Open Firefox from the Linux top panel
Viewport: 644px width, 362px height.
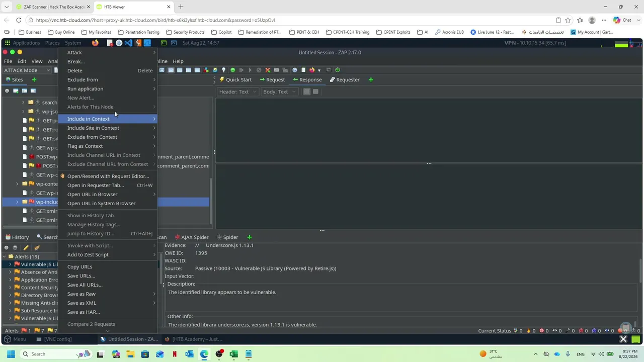coord(95,43)
